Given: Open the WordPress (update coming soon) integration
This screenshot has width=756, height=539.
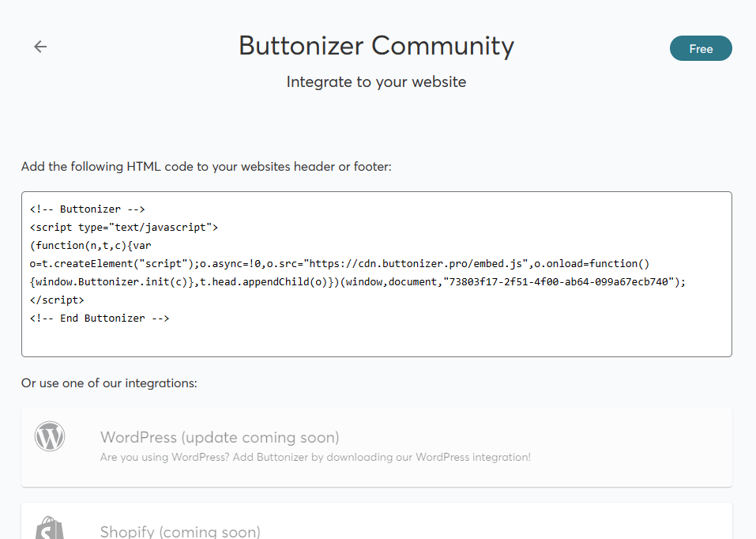Looking at the screenshot, I should click(377, 447).
